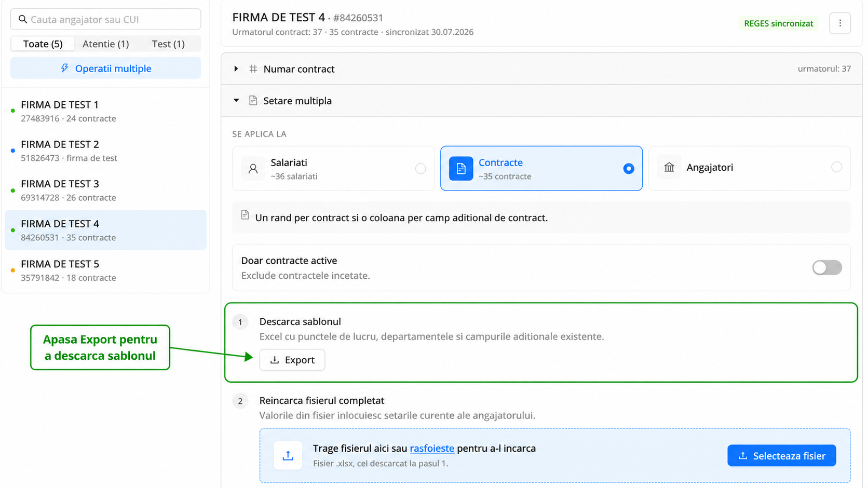The height and width of the screenshot is (488, 868).
Task: Click the '~36 salariati' text
Action: point(294,177)
